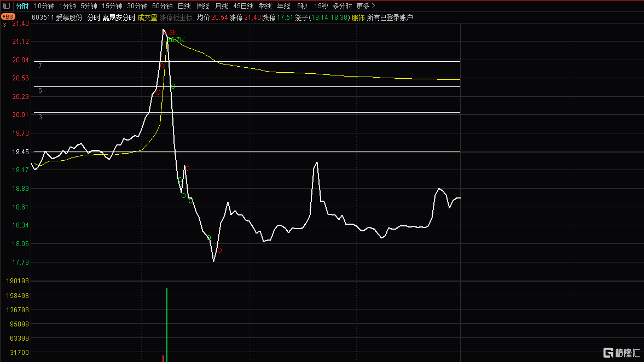This screenshot has height=362, width=644.
Task: Open the 服饰 sector link
Action: click(x=358, y=17)
